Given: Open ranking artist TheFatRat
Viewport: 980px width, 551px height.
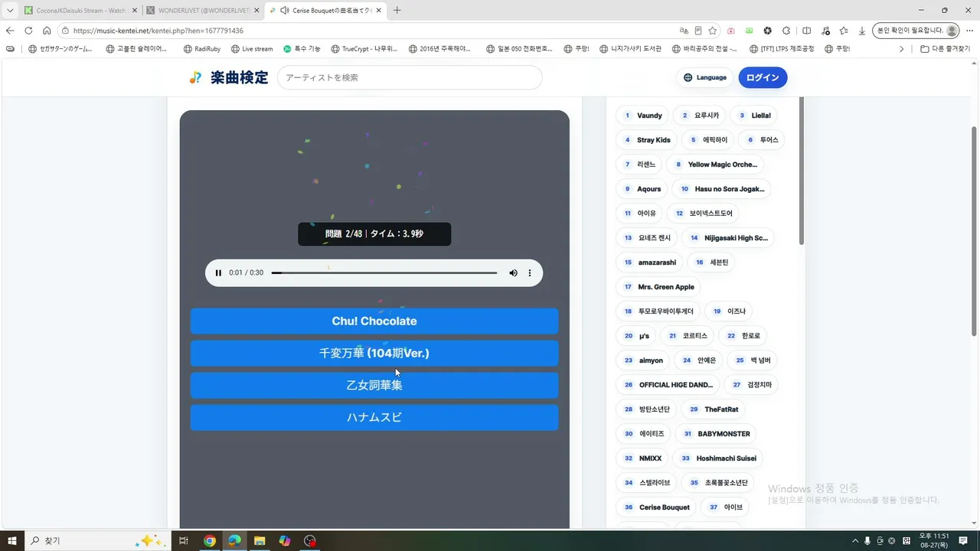Looking at the screenshot, I should coord(713,409).
